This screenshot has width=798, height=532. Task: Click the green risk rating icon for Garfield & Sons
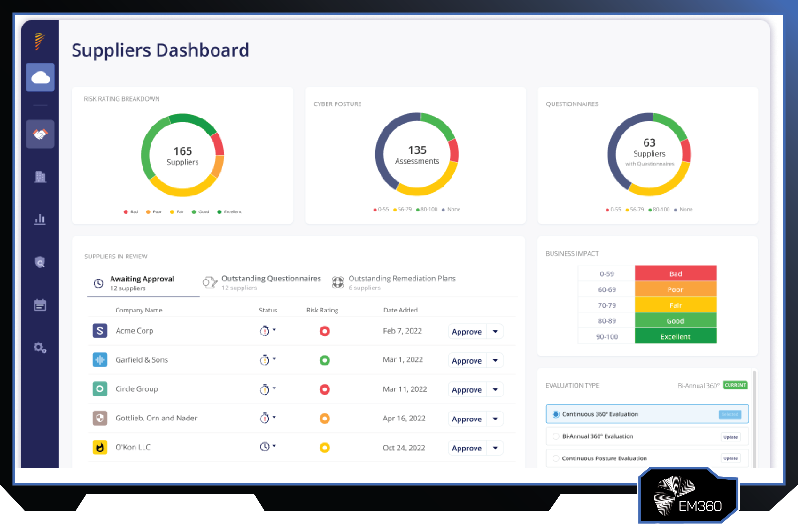(x=325, y=360)
